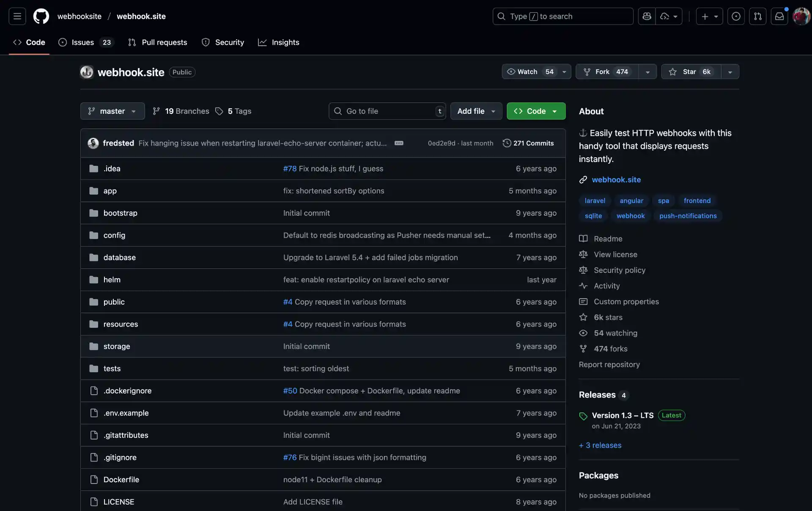Switch to the Insights tab
Screen dimensions: 812x511
[x=279, y=42]
